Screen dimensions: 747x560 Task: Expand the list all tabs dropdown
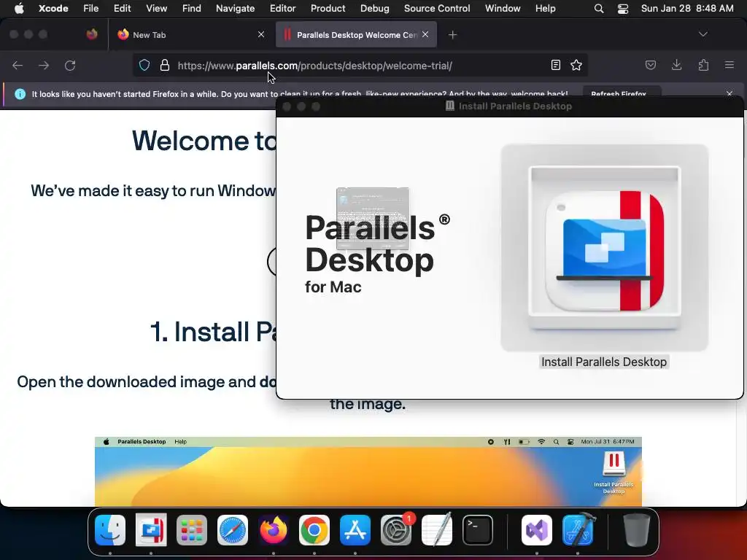pyautogui.click(x=703, y=34)
